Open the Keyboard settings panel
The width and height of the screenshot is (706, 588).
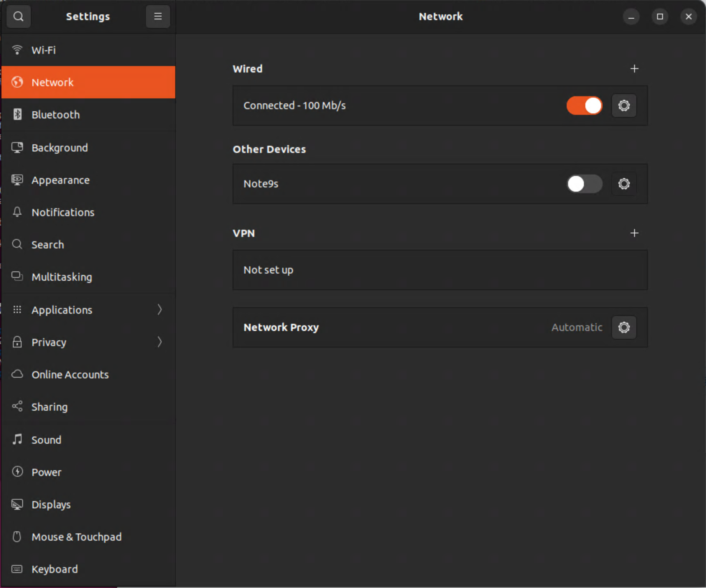point(55,569)
